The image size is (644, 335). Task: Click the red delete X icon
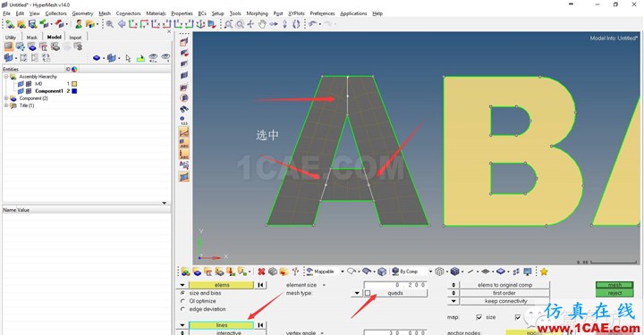(x=261, y=272)
